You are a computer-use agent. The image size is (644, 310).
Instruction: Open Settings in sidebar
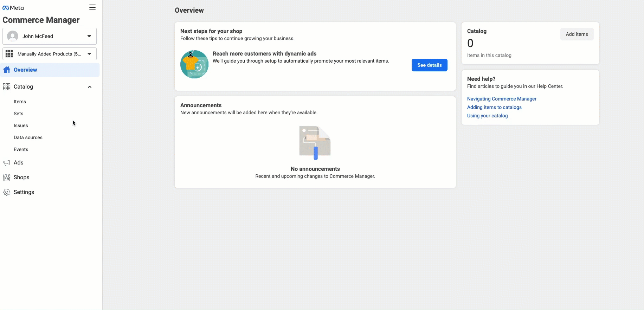point(24,192)
